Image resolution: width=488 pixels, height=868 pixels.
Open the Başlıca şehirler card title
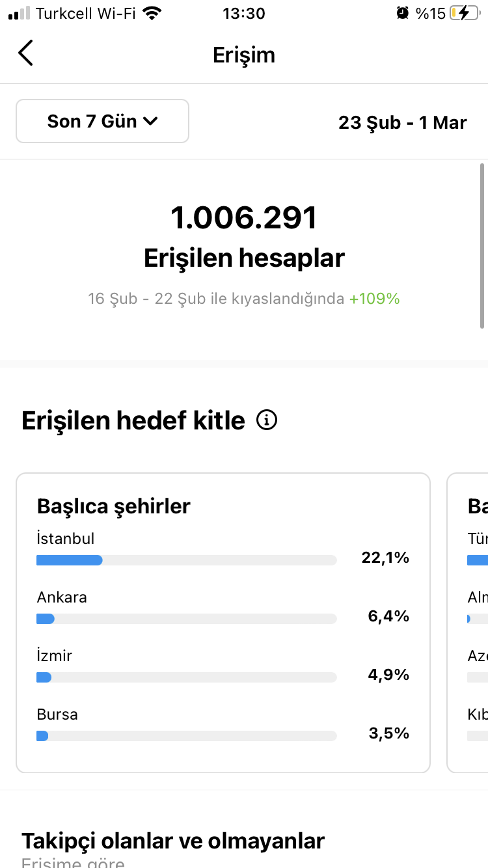click(114, 506)
